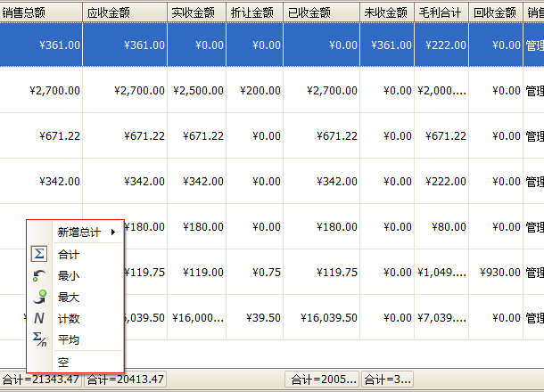Select the ¥361.00 cell under 未收金额

click(x=387, y=45)
